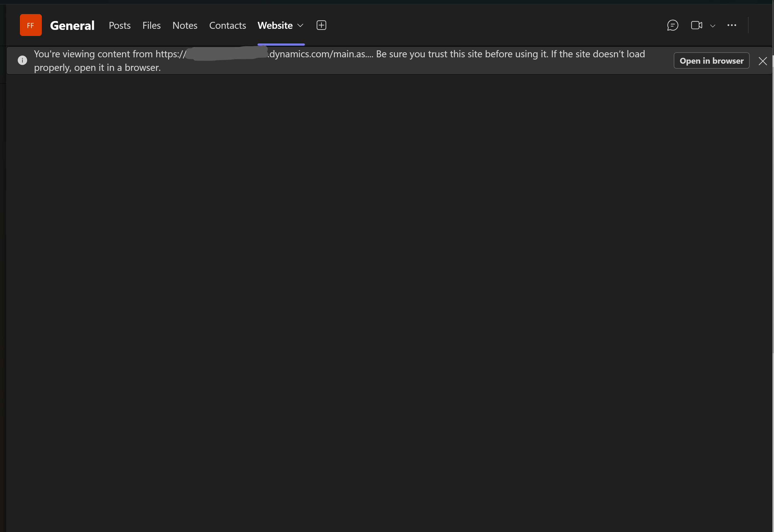Dismiss the content warning banner
The image size is (774, 532).
coord(763,60)
